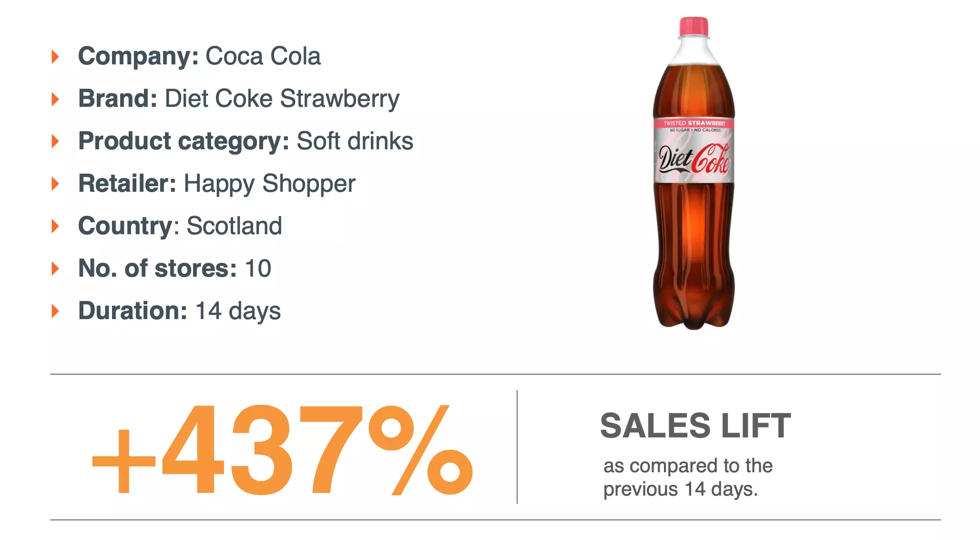Click the Twisted Strawberry label strip
980x540 pixels.
[x=694, y=123]
